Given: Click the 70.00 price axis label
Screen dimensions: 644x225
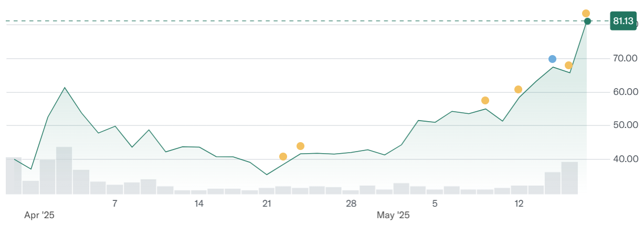Looking at the screenshot, I should coord(625,58).
